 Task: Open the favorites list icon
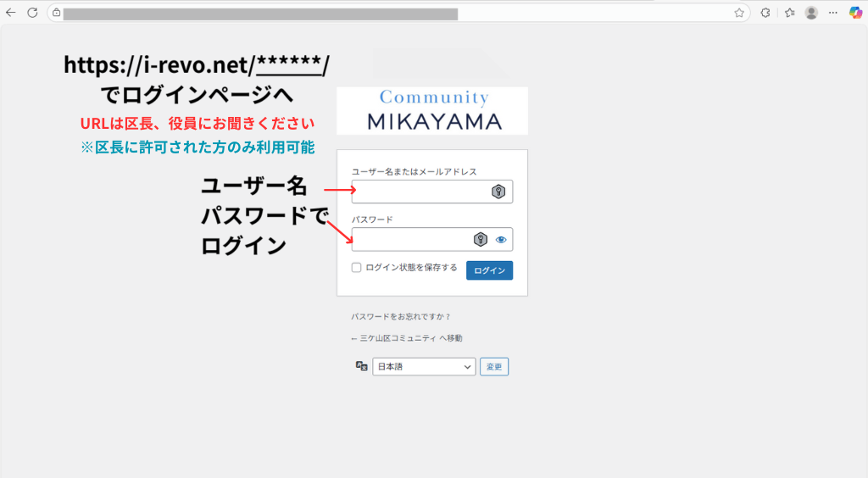pyautogui.click(x=789, y=13)
